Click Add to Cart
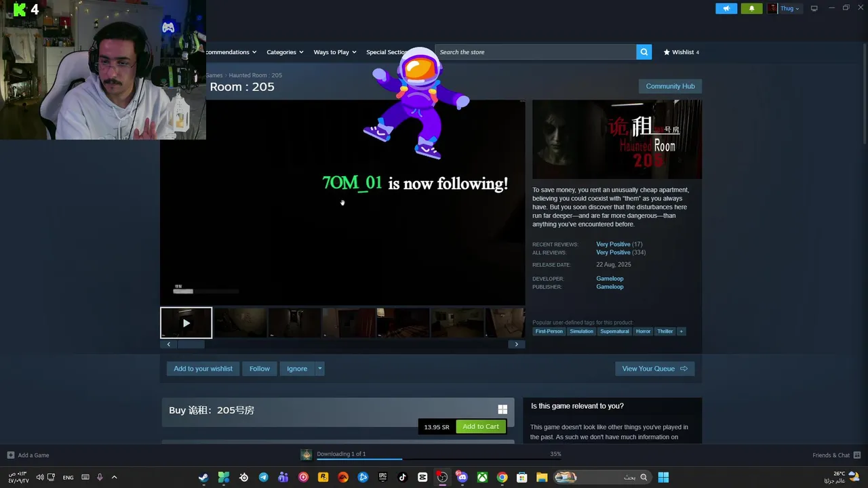 point(481,426)
